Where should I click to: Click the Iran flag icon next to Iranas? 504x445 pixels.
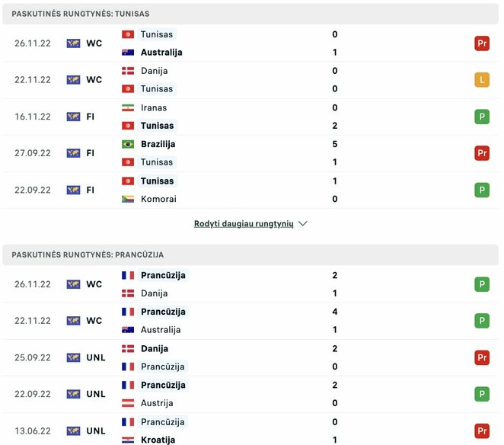[x=128, y=107]
